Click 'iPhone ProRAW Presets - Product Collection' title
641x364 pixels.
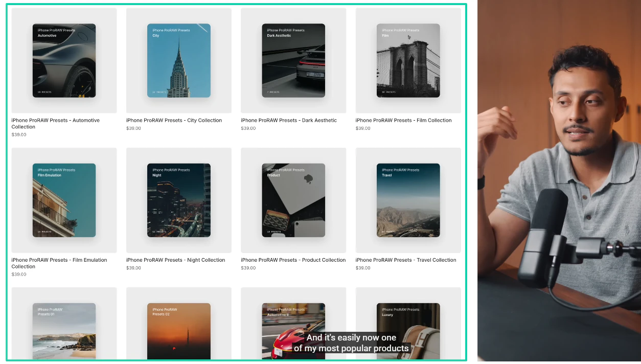pyautogui.click(x=293, y=260)
